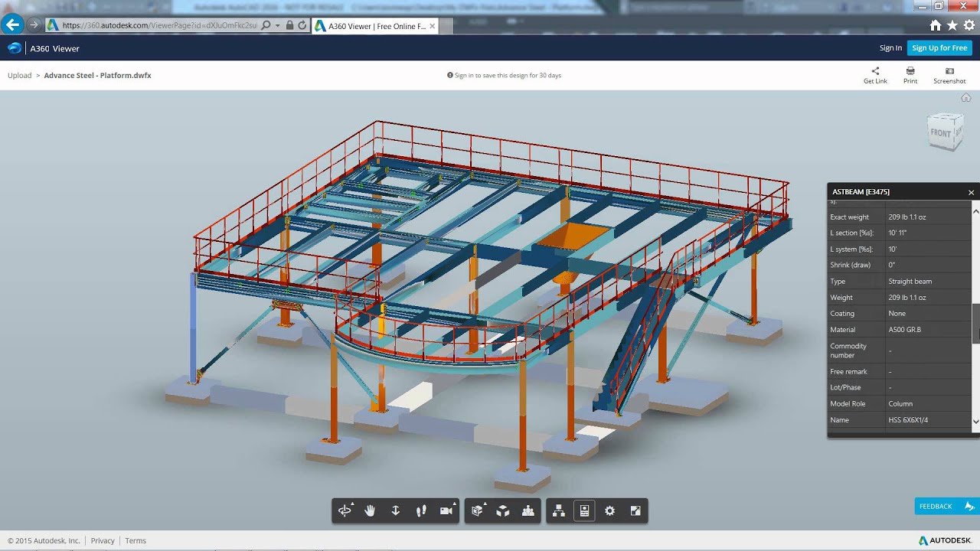Activate the Pan hand tool
Screen dimensions: 980x551
[x=370, y=510]
